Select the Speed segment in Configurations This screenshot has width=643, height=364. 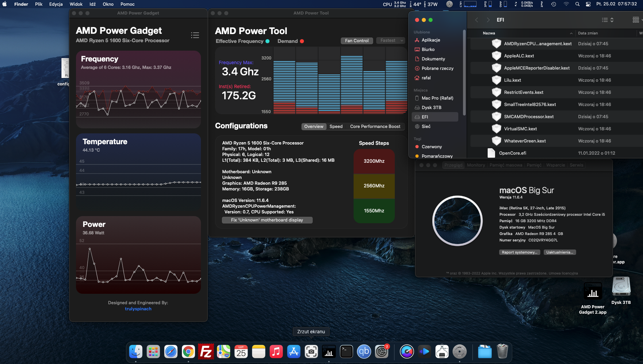pyautogui.click(x=336, y=126)
